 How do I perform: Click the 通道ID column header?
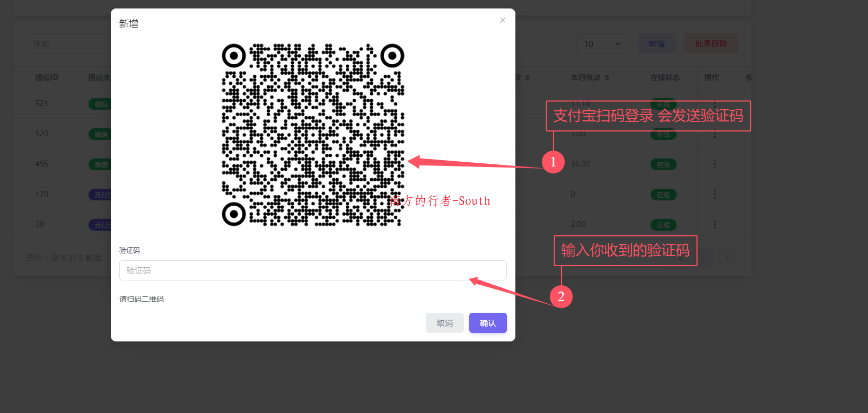(x=47, y=77)
